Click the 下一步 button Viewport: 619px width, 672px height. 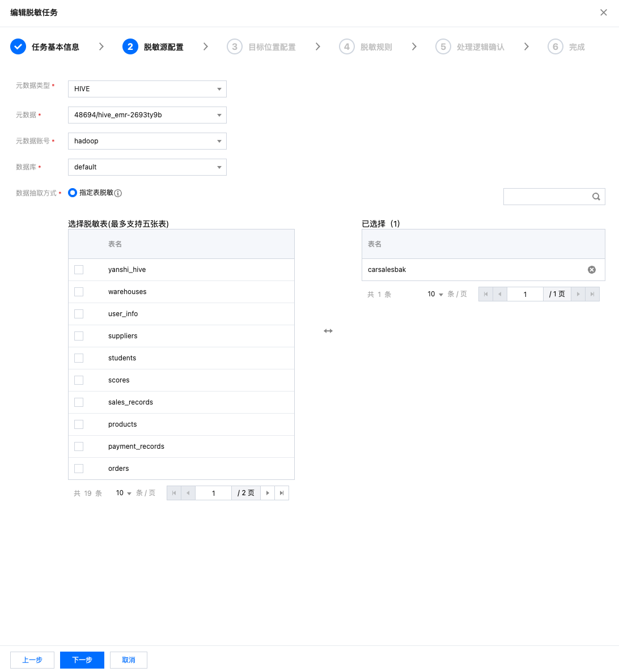[x=82, y=660]
